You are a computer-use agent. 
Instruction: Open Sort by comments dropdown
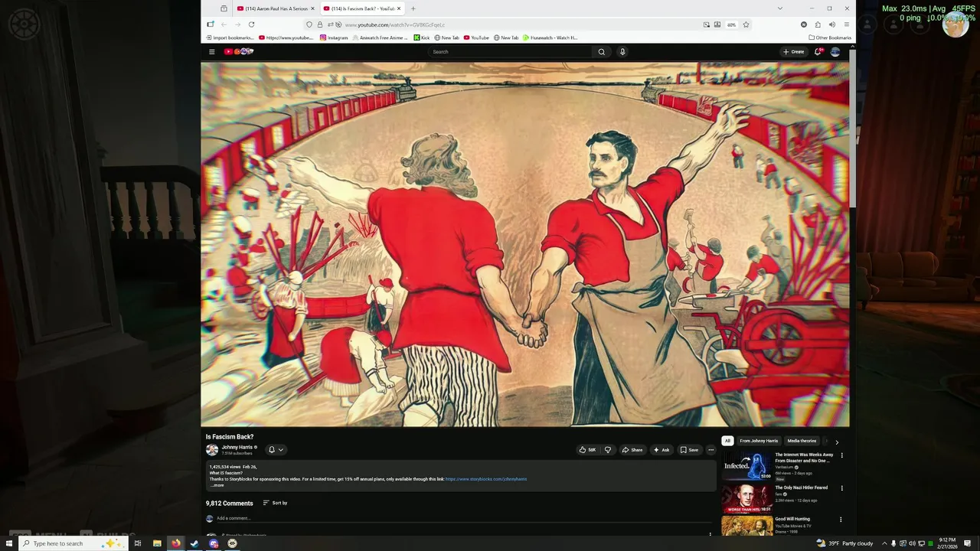point(275,503)
